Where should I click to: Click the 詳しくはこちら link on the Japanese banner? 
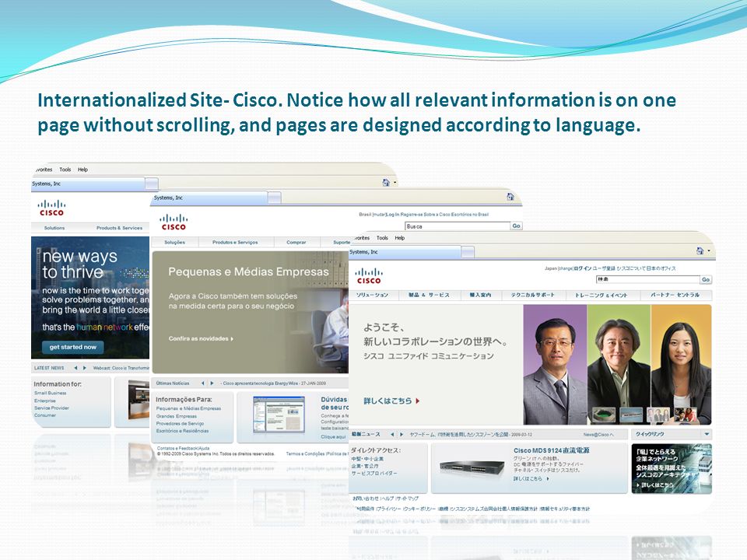point(391,401)
